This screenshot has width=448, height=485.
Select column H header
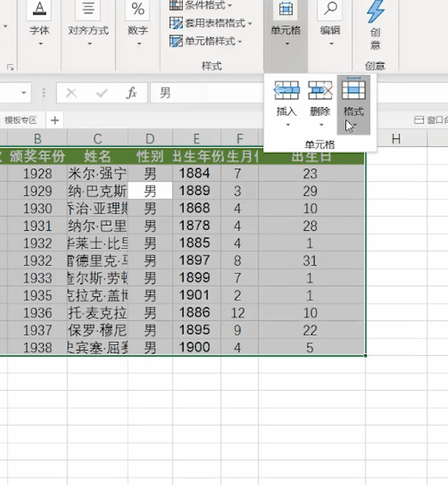[x=396, y=138]
